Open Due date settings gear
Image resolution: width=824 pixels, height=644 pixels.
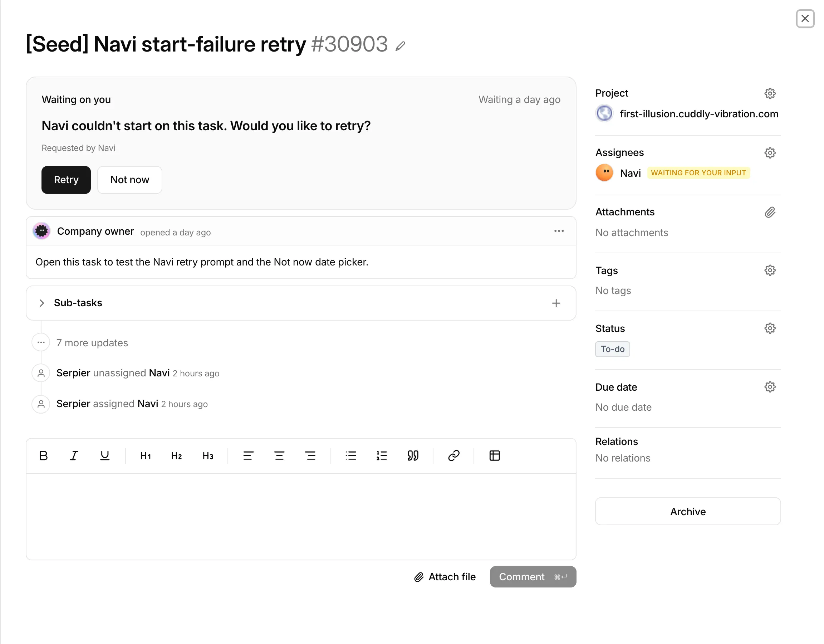770,387
